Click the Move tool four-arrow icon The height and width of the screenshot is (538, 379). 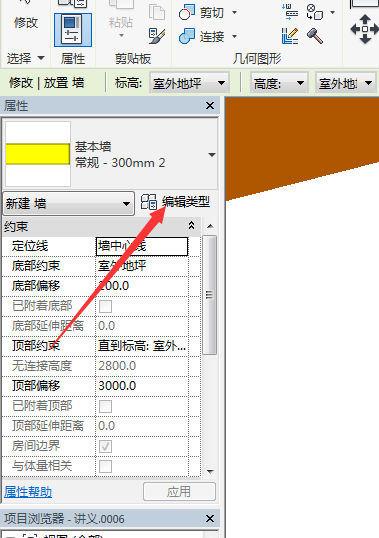pos(365,29)
